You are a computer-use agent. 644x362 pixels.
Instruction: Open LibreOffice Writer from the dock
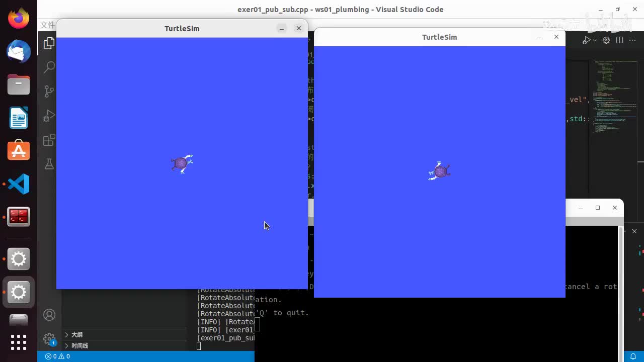(19, 118)
